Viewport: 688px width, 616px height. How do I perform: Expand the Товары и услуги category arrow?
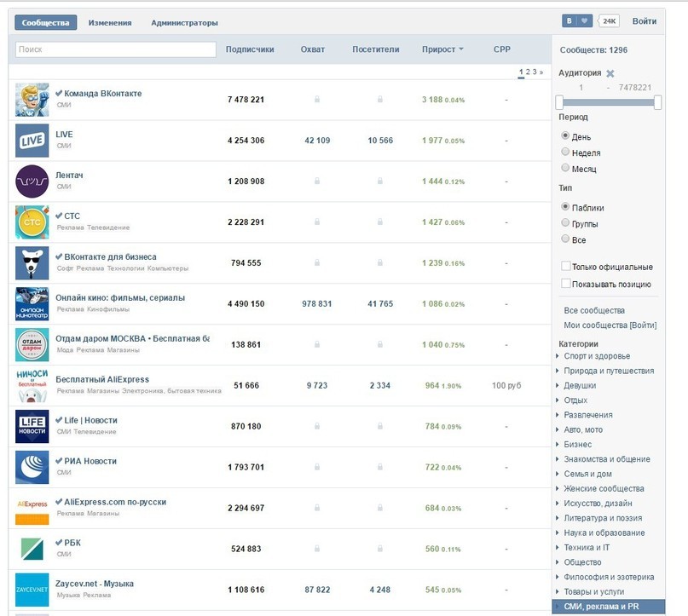[x=558, y=591]
